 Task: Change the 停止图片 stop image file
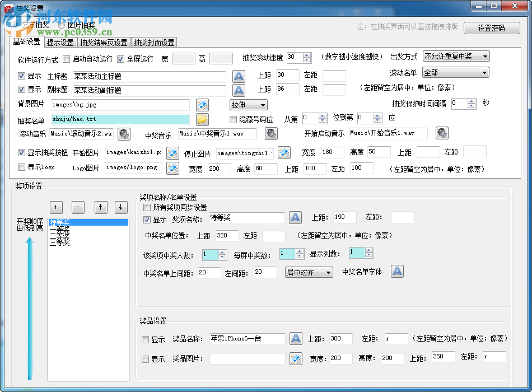click(x=284, y=152)
